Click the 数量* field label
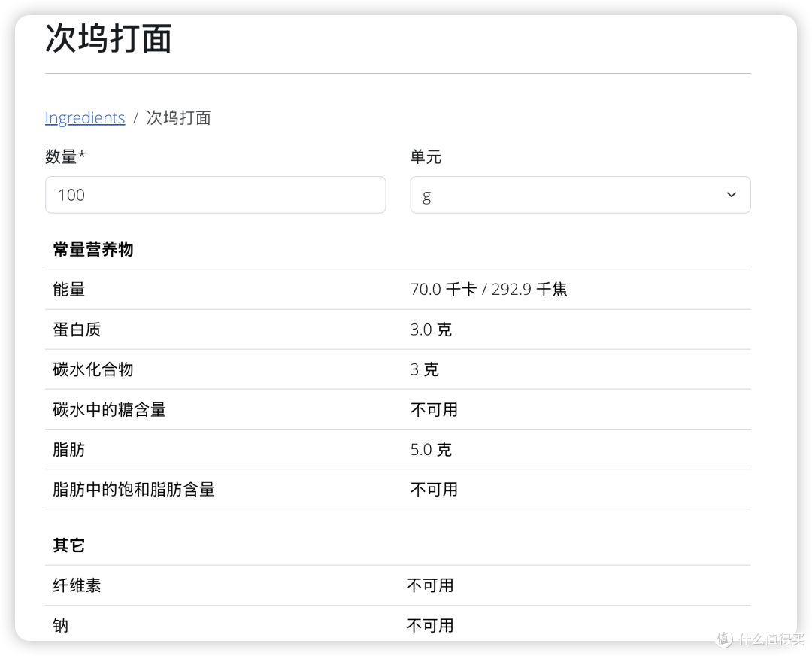 (65, 156)
